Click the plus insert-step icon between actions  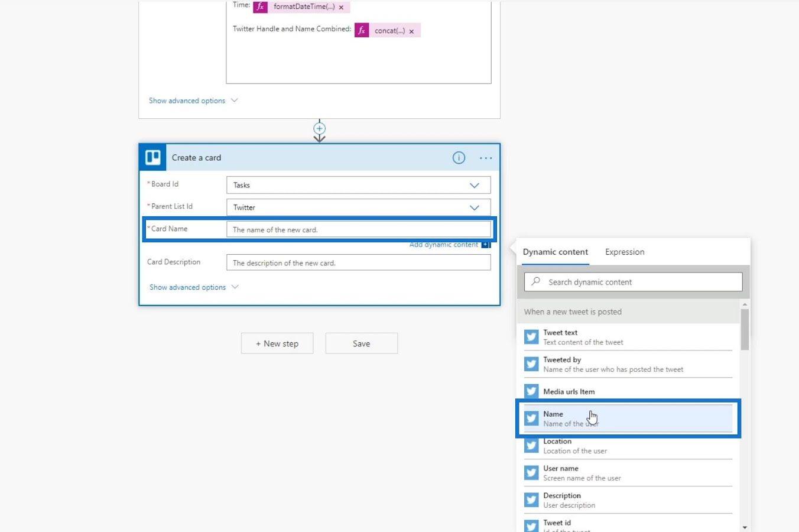[319, 128]
